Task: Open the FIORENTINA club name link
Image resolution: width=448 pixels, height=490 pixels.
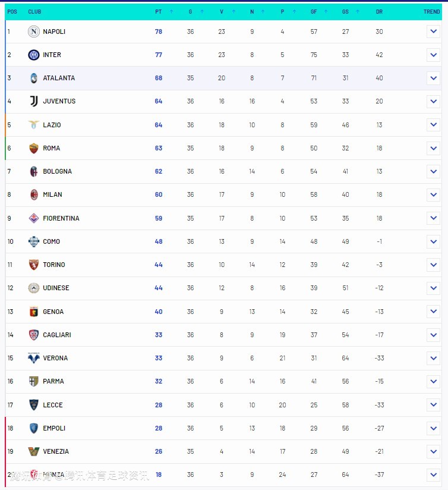Action: pyautogui.click(x=61, y=218)
